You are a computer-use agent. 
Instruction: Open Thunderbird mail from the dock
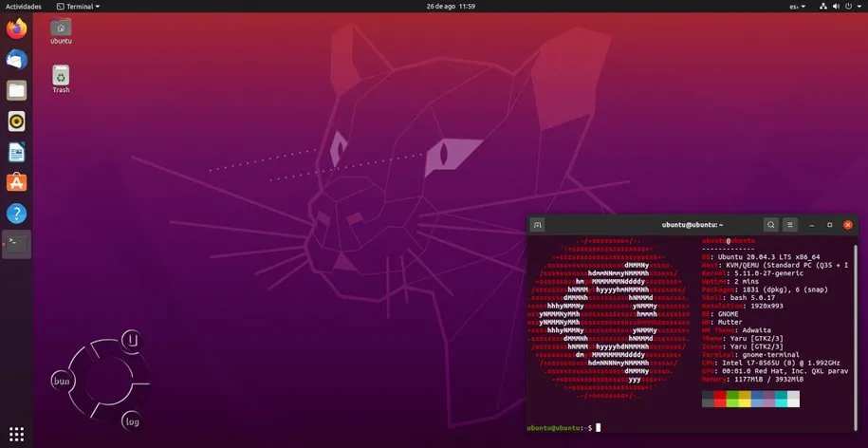coord(16,59)
